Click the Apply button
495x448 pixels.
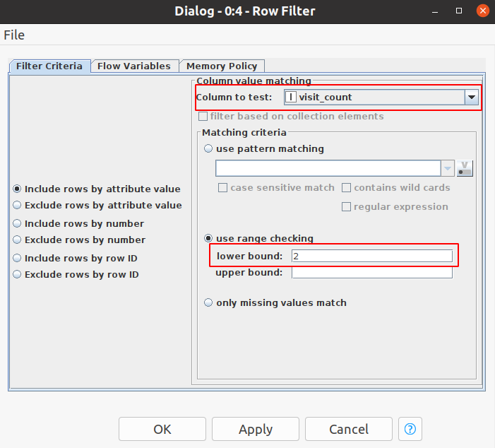pyautogui.click(x=256, y=429)
